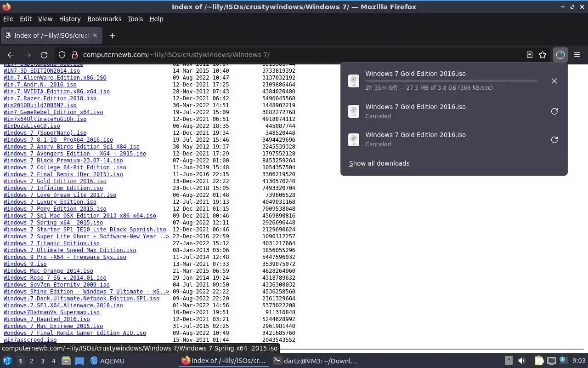Screen dimensions: 588x368
Task: Open Windows Rose 7 SG v.2014.01.iso link
Action: click(x=55, y=278)
